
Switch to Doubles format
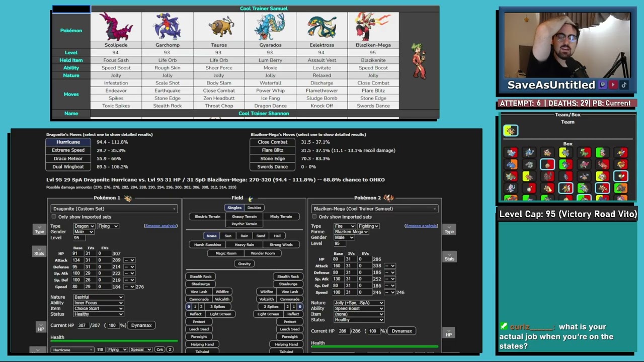tap(254, 208)
